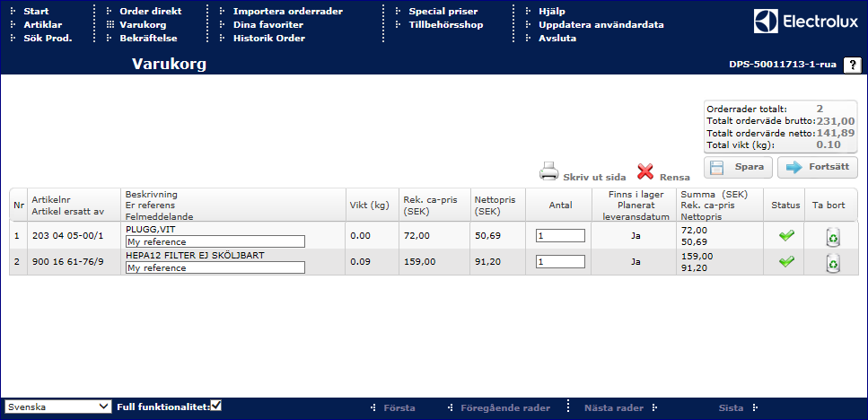
Task: Open Bekräftelse menu item
Action: click(x=148, y=39)
